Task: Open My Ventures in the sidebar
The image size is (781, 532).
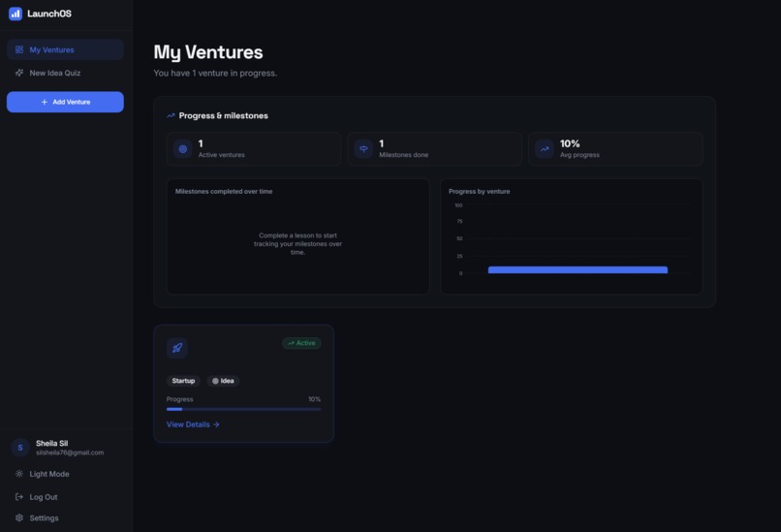Action: [65, 49]
